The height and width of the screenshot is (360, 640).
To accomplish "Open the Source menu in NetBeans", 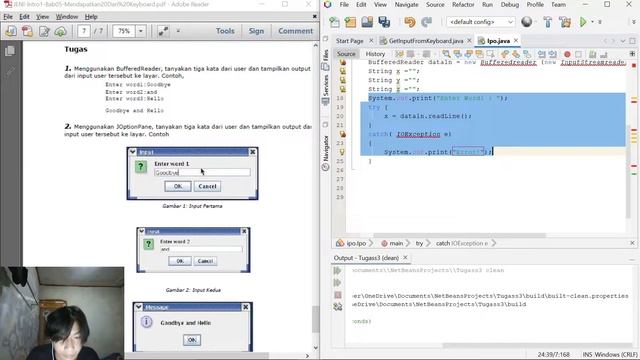I will (435, 4).
